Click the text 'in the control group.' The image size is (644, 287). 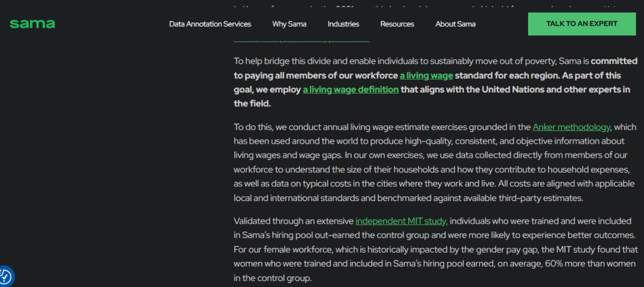point(273,278)
